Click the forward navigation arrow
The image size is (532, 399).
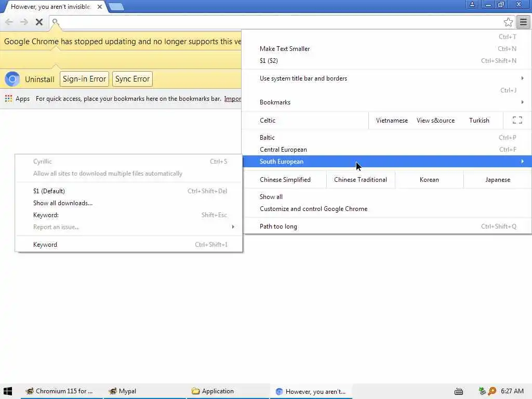click(24, 22)
